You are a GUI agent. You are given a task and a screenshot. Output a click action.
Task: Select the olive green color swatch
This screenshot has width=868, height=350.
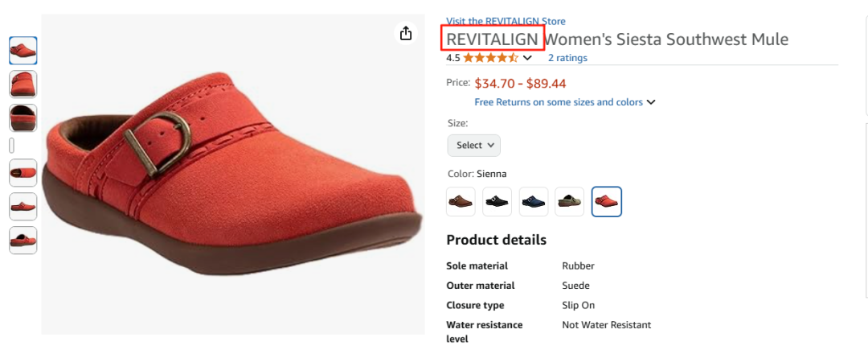click(x=570, y=201)
